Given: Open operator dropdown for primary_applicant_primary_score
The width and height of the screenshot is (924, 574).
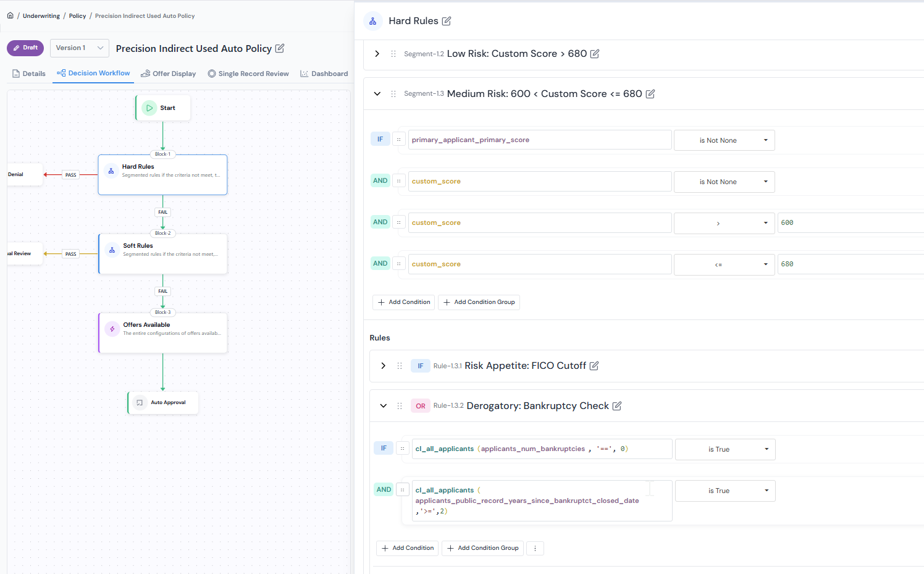Looking at the screenshot, I should pos(724,140).
